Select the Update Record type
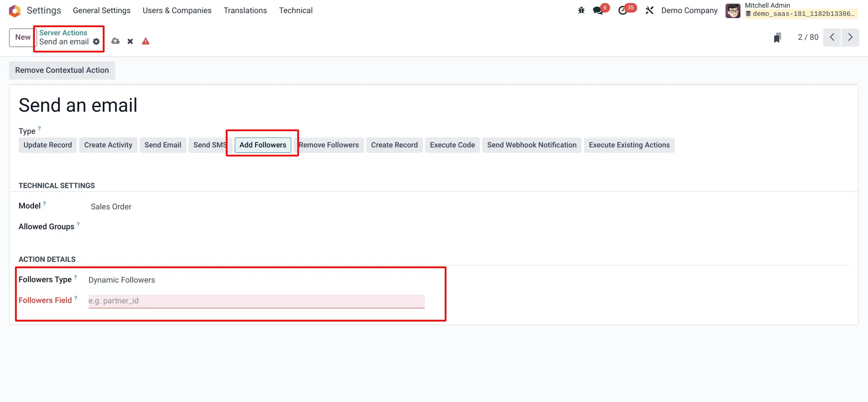Image resolution: width=868 pixels, height=402 pixels. [x=47, y=145]
